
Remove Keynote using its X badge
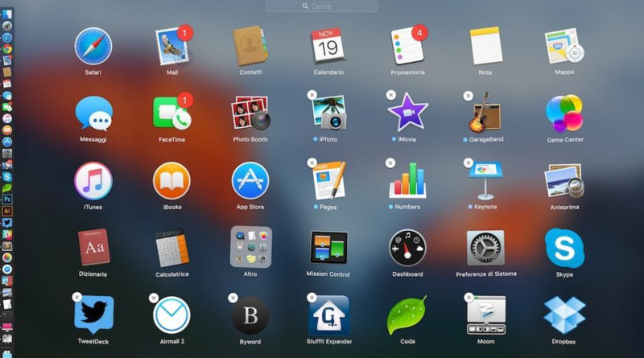[x=469, y=163]
